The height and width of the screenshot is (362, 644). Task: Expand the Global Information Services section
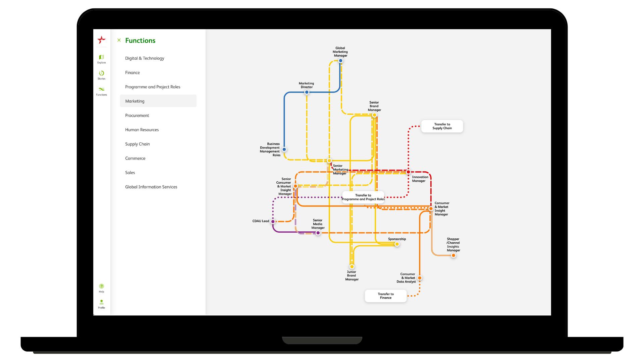click(151, 186)
